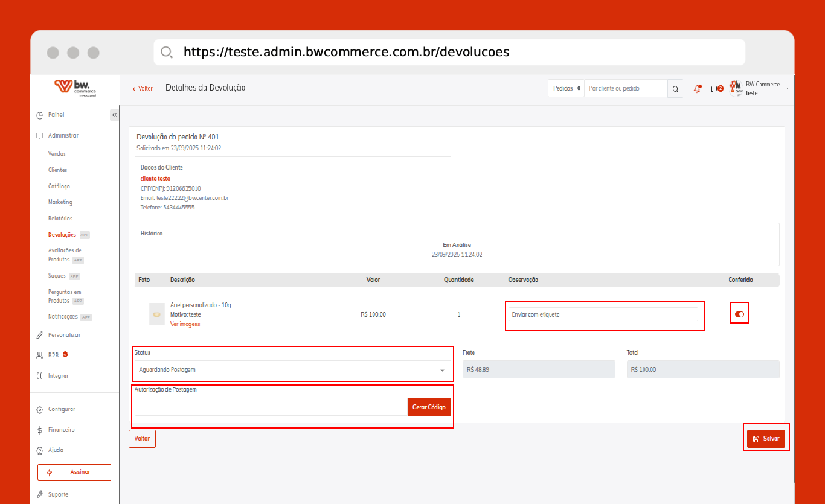This screenshot has height=504, width=825.
Task: Click the Observação text field
Action: 603,314
